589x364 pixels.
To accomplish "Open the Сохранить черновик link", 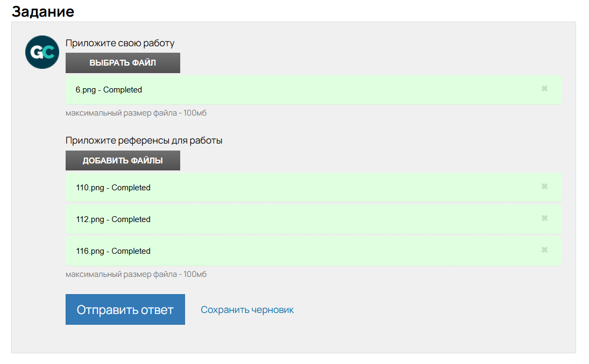I will click(247, 310).
